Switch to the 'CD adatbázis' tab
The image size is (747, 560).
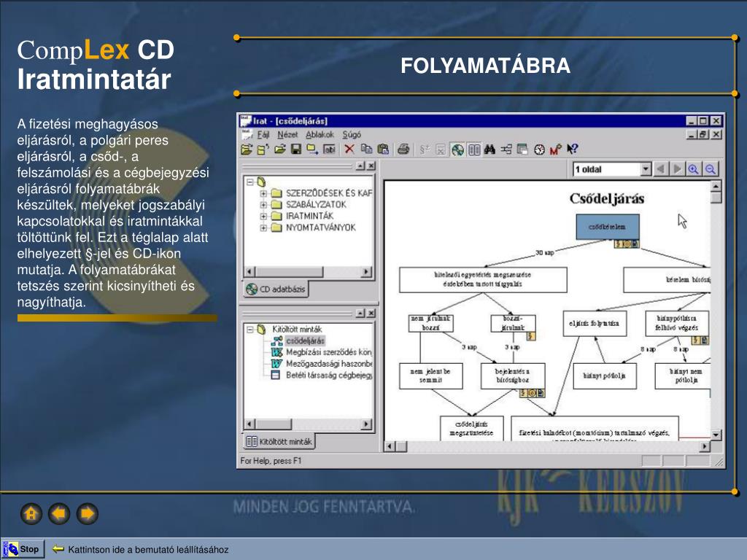(276, 289)
